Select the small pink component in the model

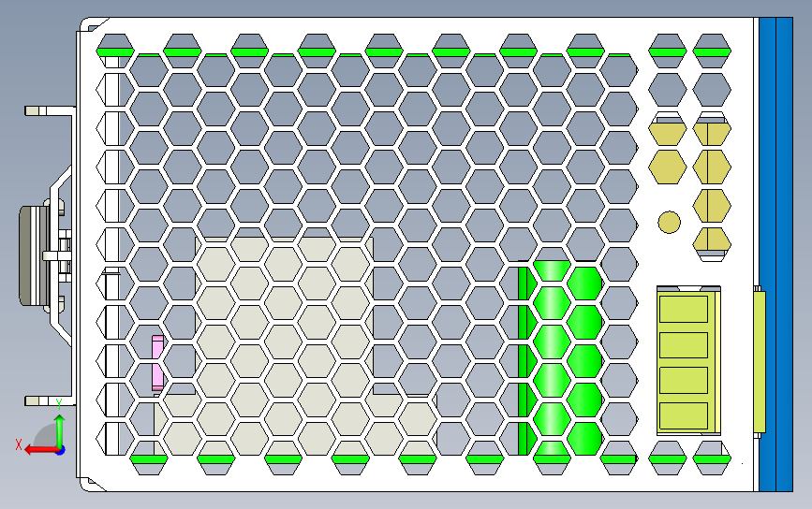tap(157, 363)
